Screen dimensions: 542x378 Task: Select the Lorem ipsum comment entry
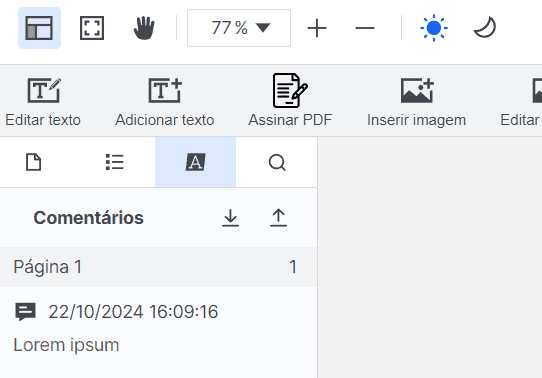(158, 328)
